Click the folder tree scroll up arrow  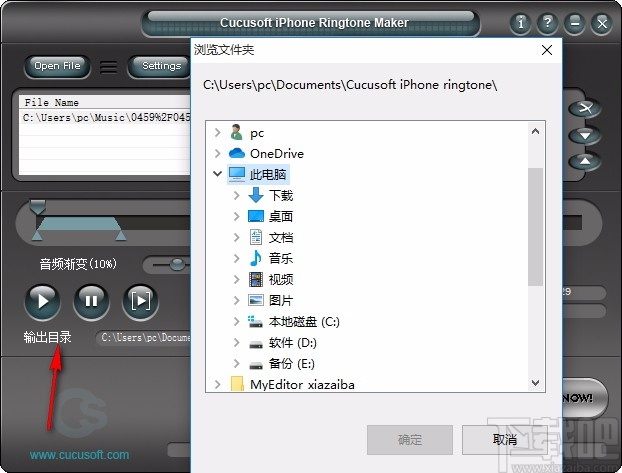coord(536,131)
